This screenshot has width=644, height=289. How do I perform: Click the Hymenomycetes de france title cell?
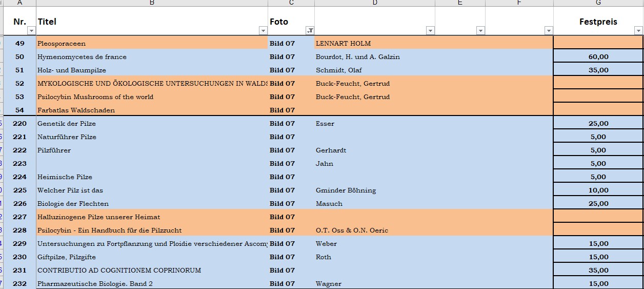click(152, 57)
